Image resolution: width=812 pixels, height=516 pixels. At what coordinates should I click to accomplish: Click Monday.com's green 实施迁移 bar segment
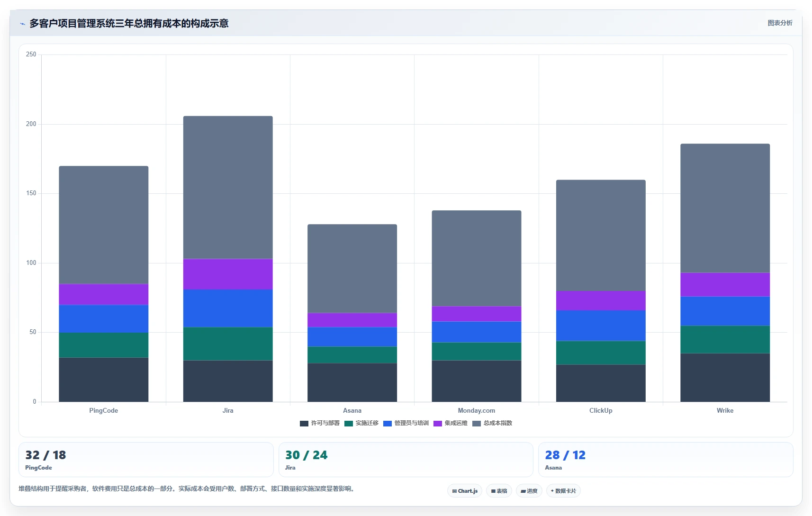pos(477,352)
